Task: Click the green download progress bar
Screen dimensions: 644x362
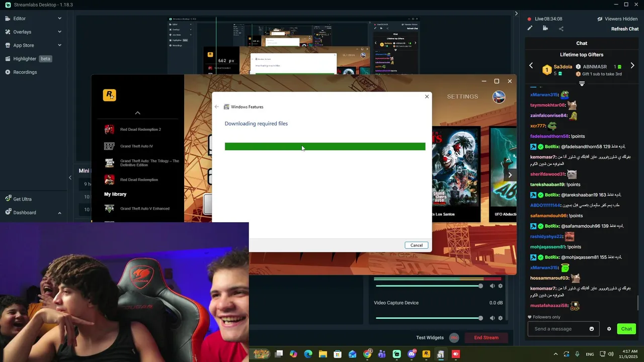Action: click(325, 146)
